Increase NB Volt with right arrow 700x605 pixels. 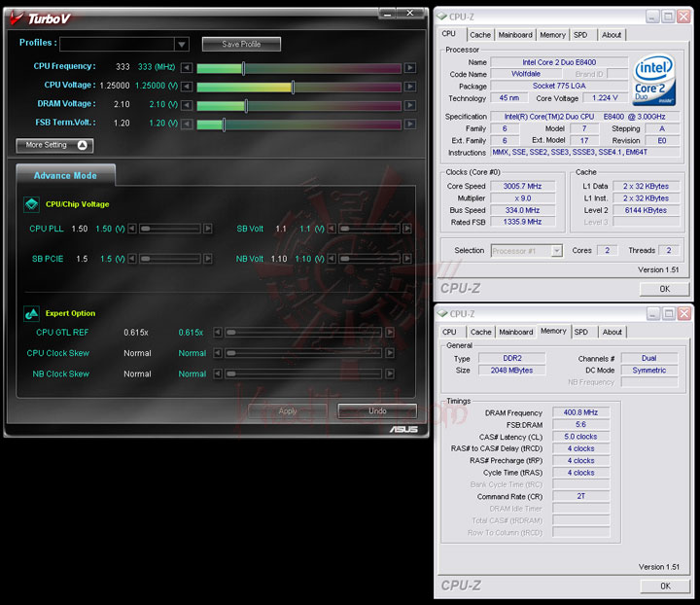coord(407,259)
